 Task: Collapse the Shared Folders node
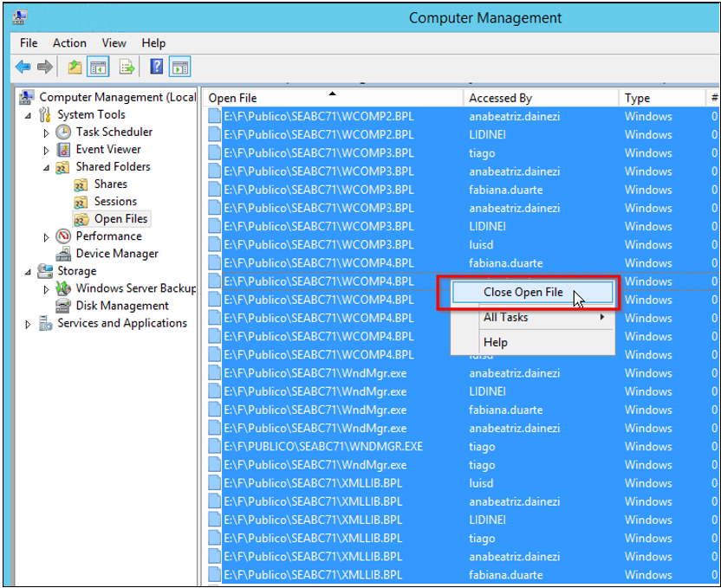click(47, 167)
